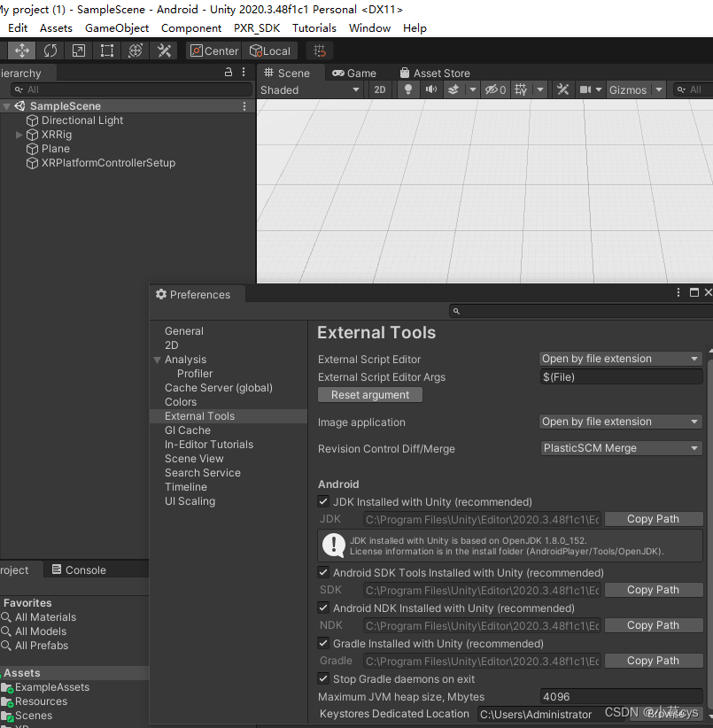Viewport: 713px width, 728px height.
Task: Uncheck JDK Installed with Unity
Action: (x=323, y=501)
